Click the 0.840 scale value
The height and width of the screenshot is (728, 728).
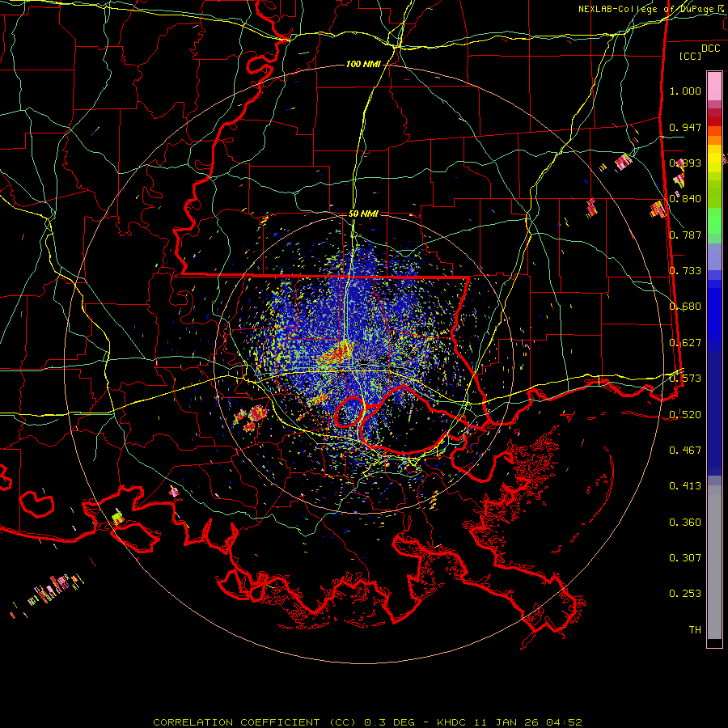[685, 199]
